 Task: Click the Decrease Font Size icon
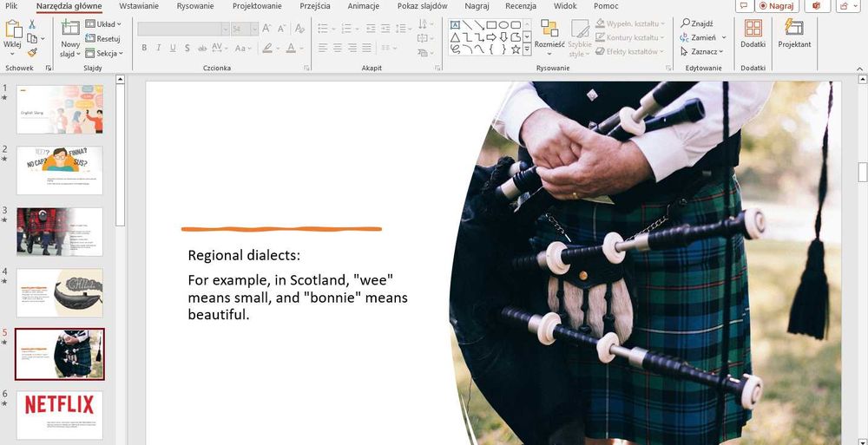pos(282,29)
